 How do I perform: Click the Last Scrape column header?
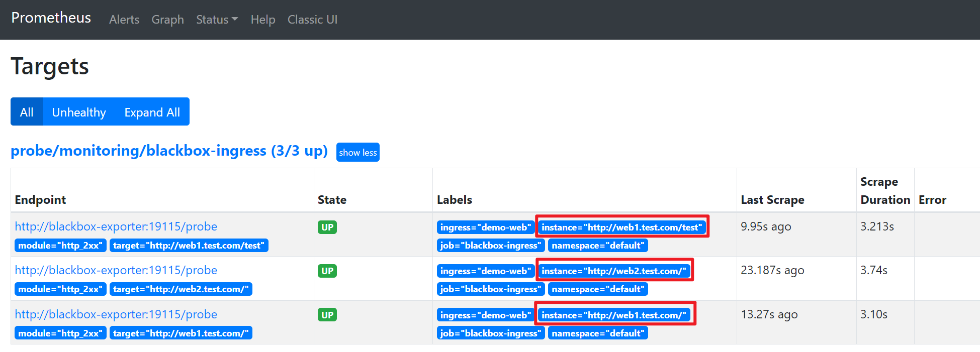[x=772, y=200]
